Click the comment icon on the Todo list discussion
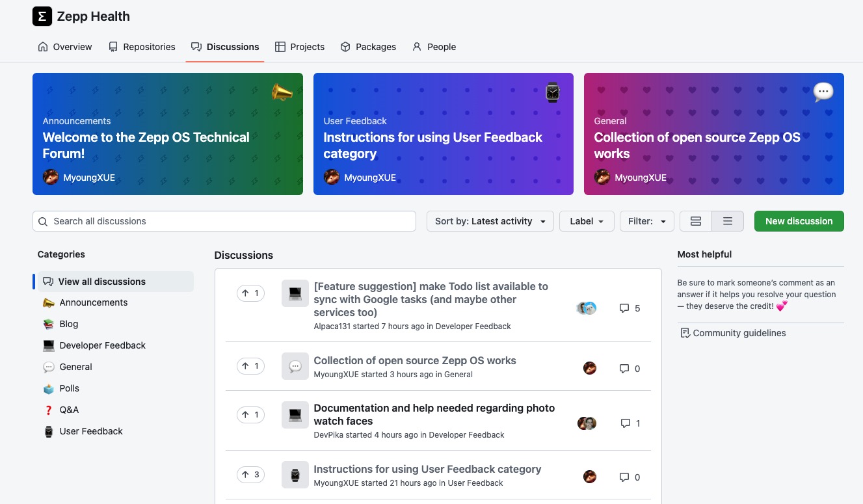 pyautogui.click(x=624, y=308)
